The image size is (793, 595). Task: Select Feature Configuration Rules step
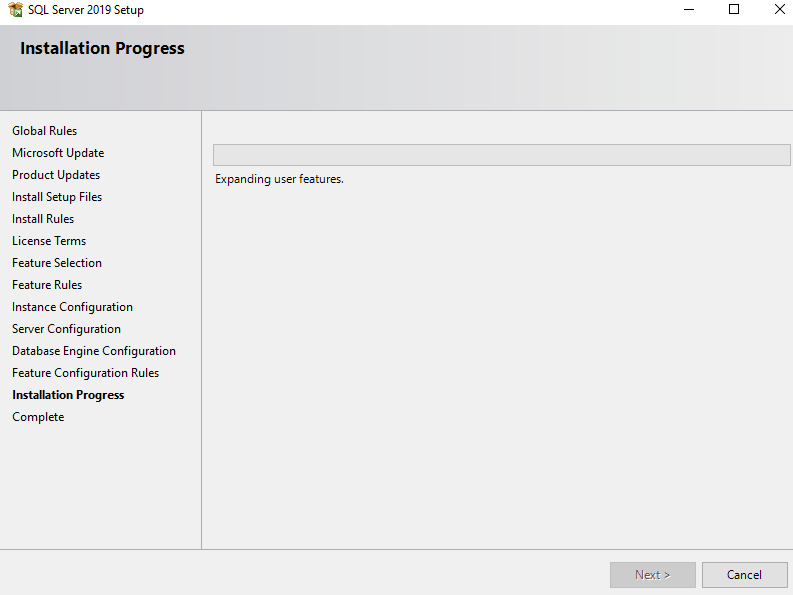point(85,373)
